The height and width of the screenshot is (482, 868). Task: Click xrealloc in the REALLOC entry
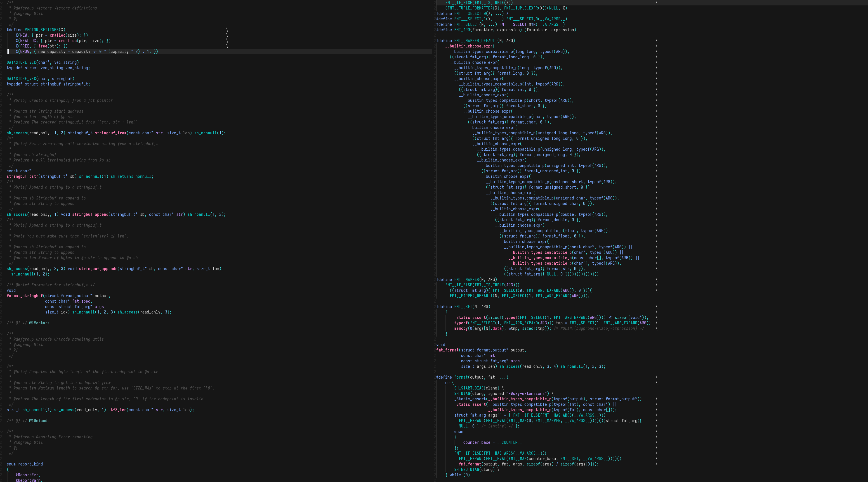pyautogui.click(x=67, y=40)
